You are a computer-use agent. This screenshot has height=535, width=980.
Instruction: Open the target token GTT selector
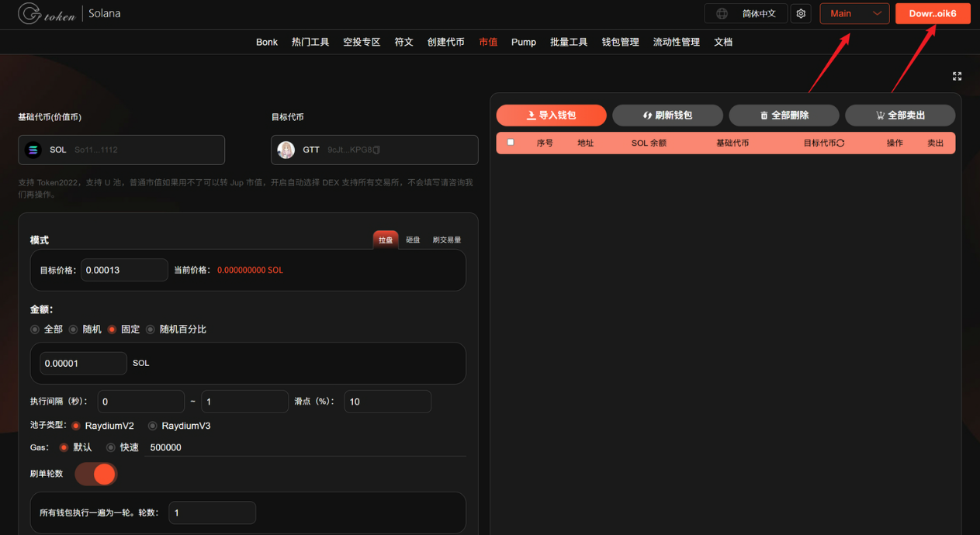375,150
